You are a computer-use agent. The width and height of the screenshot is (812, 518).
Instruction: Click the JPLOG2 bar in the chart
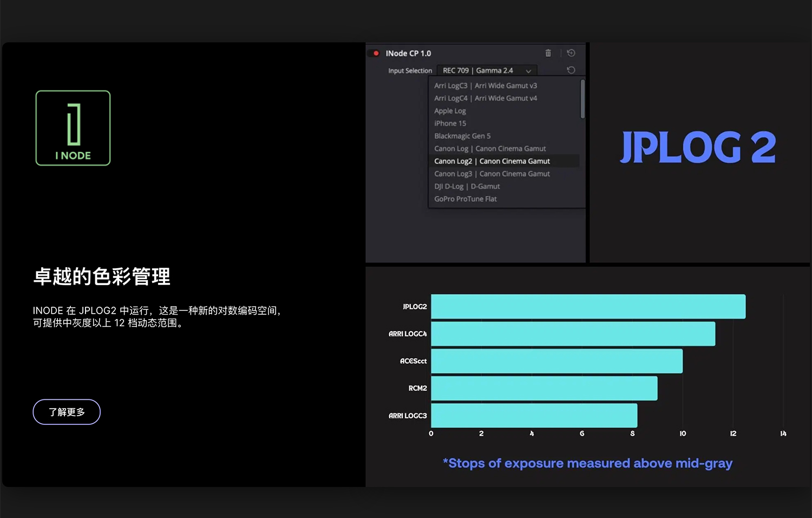point(587,306)
